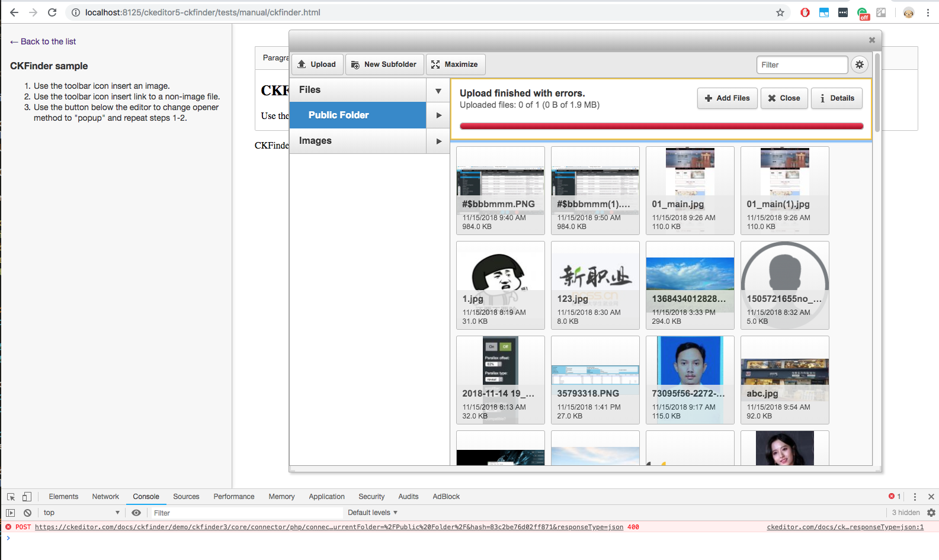The height and width of the screenshot is (560, 939).
Task: Open Chrome three-dot menu
Action: point(928,12)
